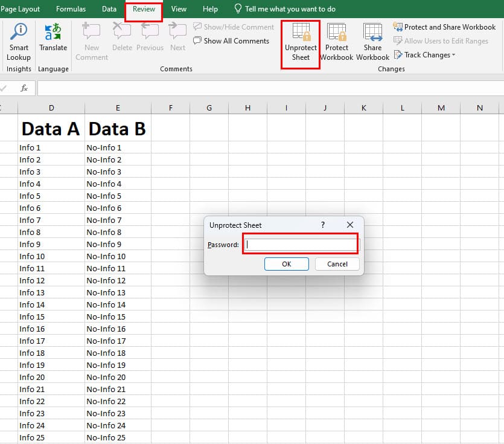This screenshot has height=444, width=504.
Task: Click Protect and Share Workbook
Action: [x=444, y=27]
